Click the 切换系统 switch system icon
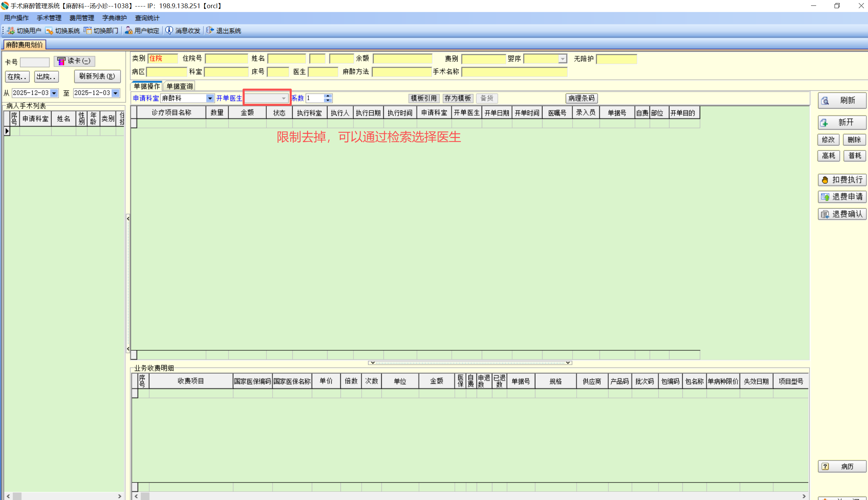This screenshot has height=500, width=868. pyautogui.click(x=49, y=30)
